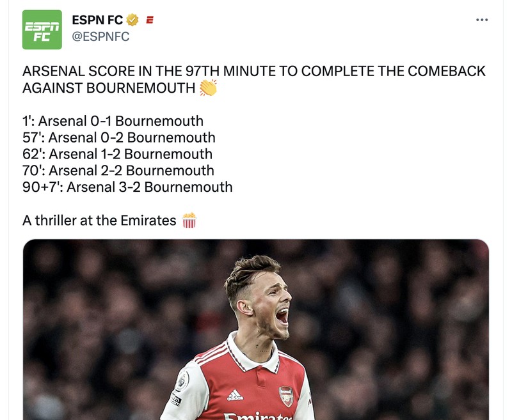Image resolution: width=512 pixels, height=420 pixels.
Task: Click the gold verified checkmark badge
Action: tap(132, 20)
